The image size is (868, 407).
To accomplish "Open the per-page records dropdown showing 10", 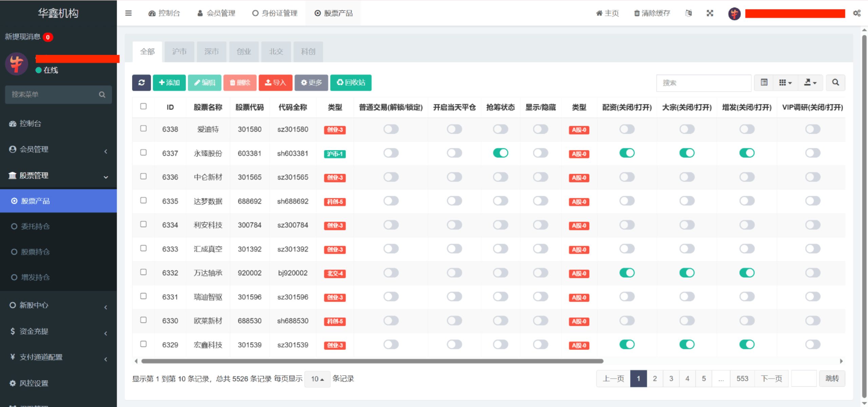I will pyautogui.click(x=317, y=379).
